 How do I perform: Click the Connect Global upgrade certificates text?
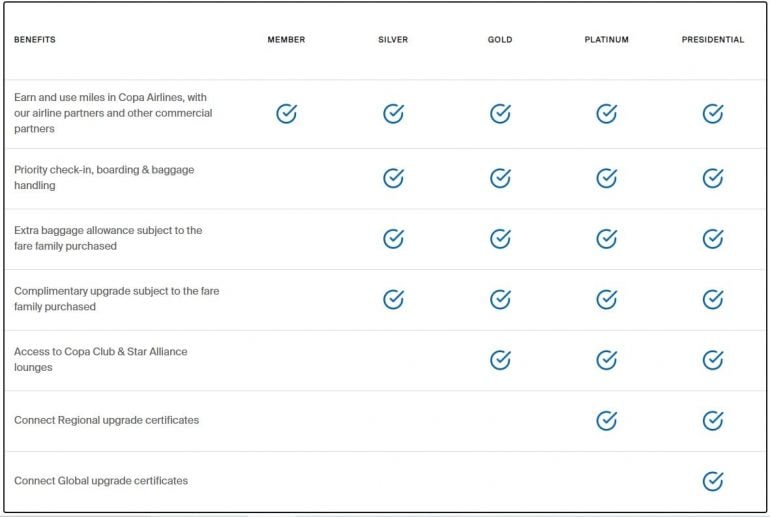tap(101, 481)
